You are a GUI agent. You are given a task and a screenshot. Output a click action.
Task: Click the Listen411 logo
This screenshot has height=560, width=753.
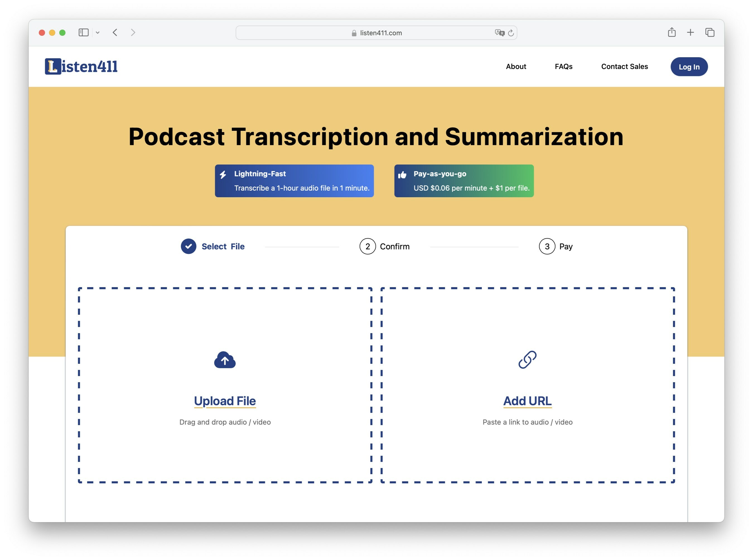[x=81, y=66]
